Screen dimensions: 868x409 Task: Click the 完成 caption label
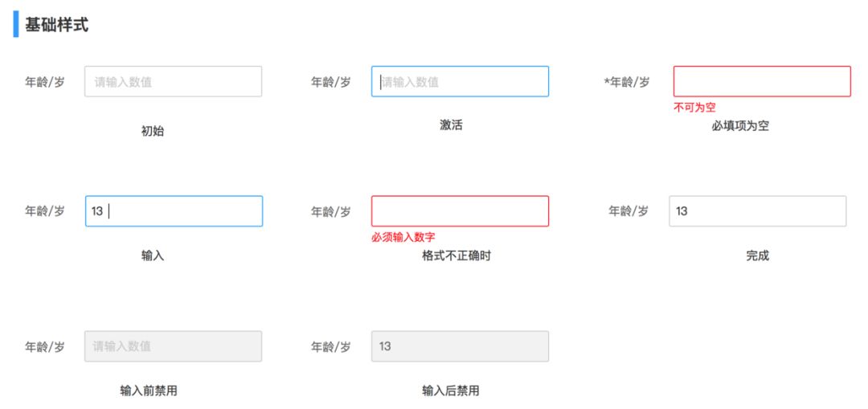click(758, 256)
